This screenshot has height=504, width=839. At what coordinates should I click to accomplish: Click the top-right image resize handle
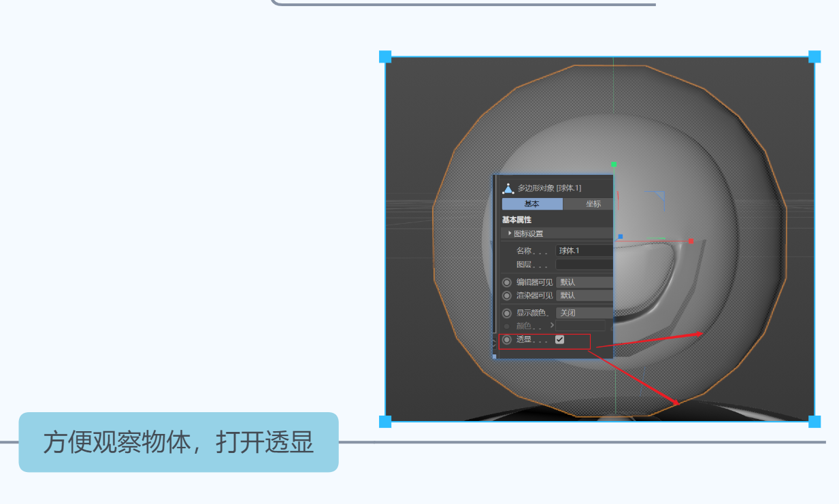pyautogui.click(x=815, y=56)
